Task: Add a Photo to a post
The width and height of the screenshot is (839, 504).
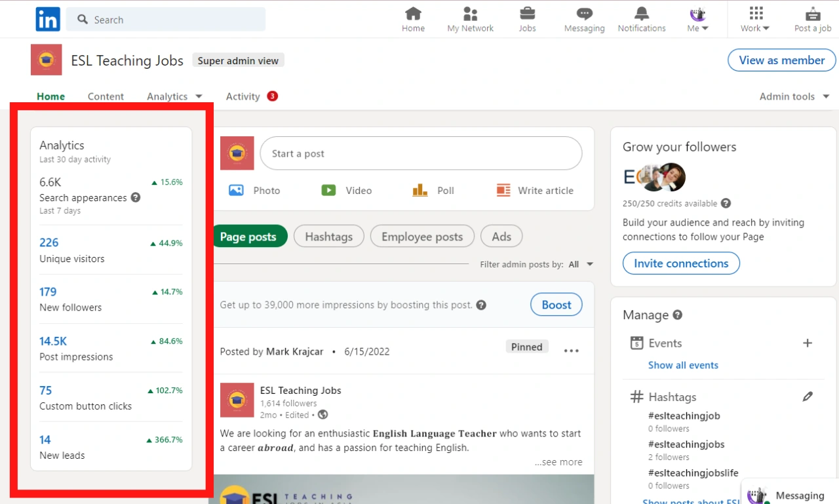Action: click(254, 190)
